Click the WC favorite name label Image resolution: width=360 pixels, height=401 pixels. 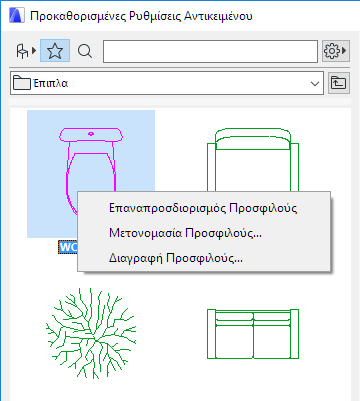tap(68, 247)
